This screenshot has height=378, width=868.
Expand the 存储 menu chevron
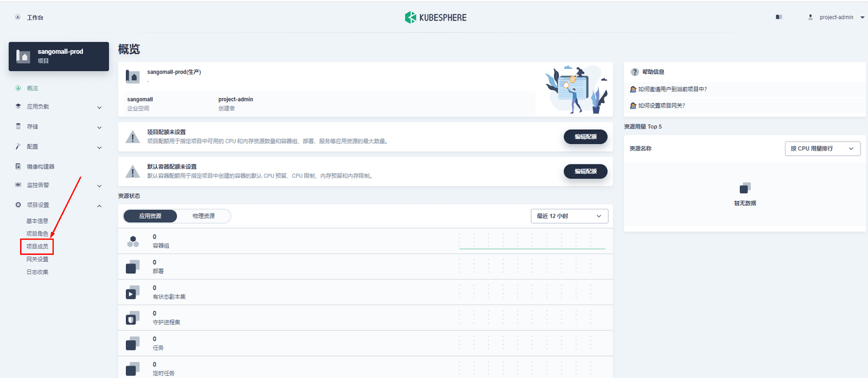tap(99, 127)
